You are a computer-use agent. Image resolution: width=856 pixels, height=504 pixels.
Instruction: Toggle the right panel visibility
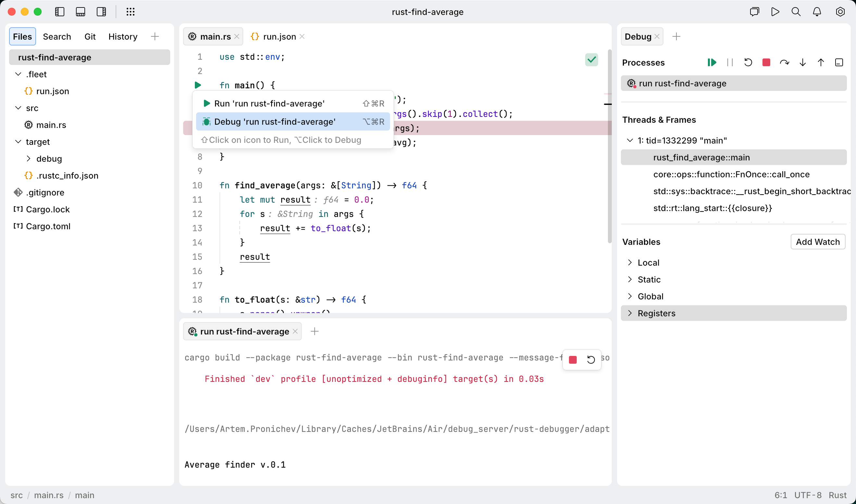(x=101, y=12)
